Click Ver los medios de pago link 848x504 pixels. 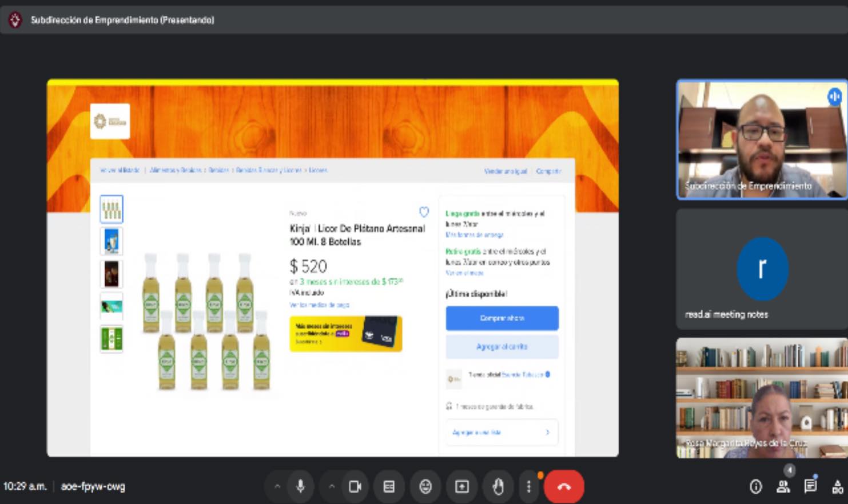[x=319, y=305]
